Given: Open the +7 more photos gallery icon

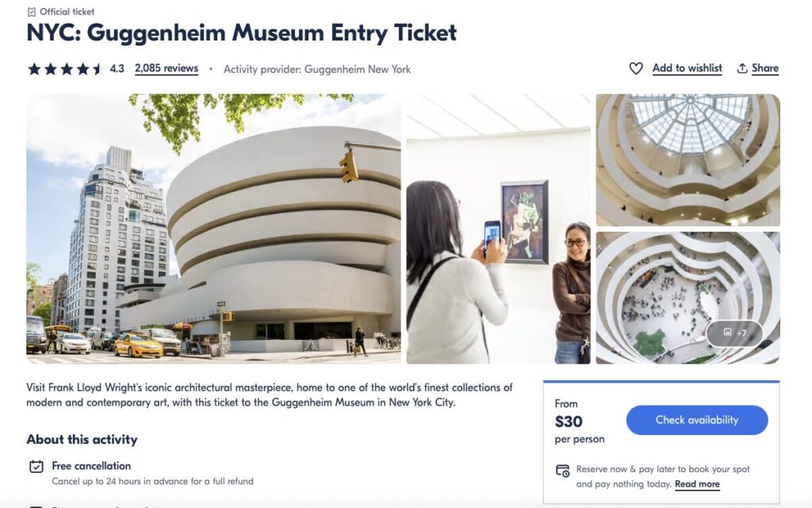Looking at the screenshot, I should tap(734, 333).
